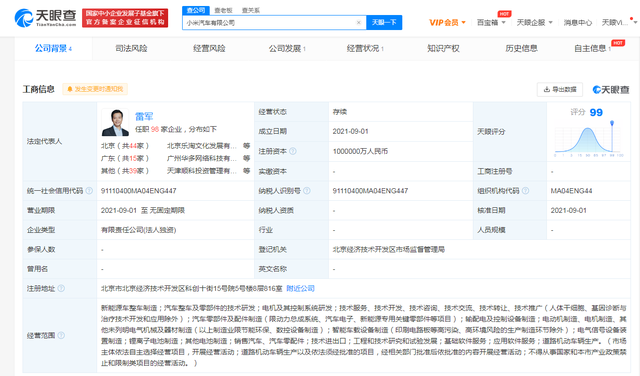Screen dimensions: 640x376
Task: Open the 知识产权 tab
Action: pyautogui.click(x=443, y=49)
